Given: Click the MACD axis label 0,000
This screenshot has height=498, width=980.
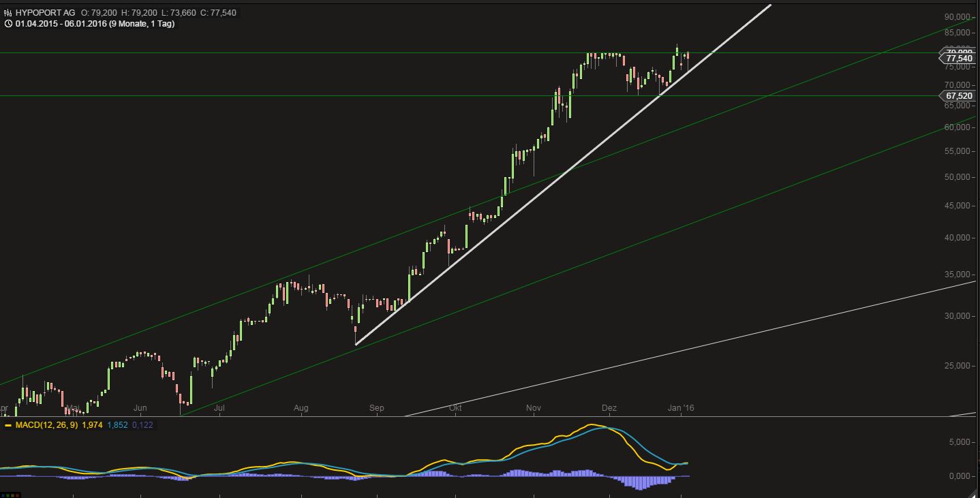Looking at the screenshot, I should pyautogui.click(x=961, y=476).
